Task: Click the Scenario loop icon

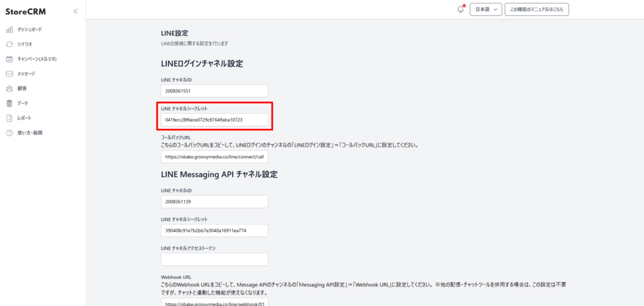Action: tap(9, 44)
